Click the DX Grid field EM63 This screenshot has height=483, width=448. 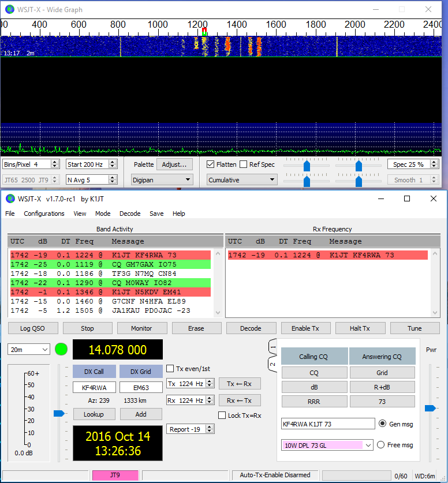click(141, 388)
